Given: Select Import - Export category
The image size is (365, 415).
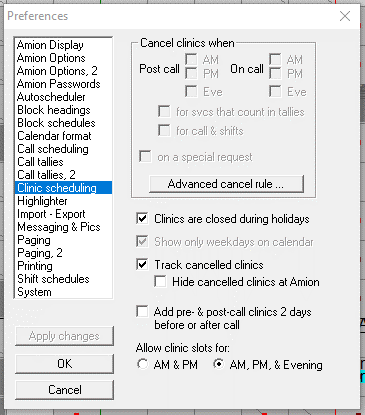Looking at the screenshot, I should point(63,214).
